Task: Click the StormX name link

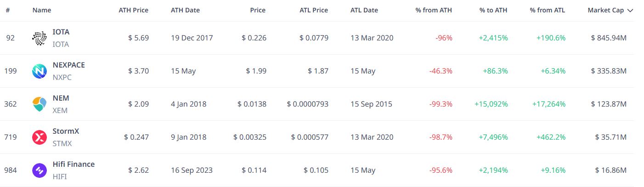Action: [x=66, y=131]
